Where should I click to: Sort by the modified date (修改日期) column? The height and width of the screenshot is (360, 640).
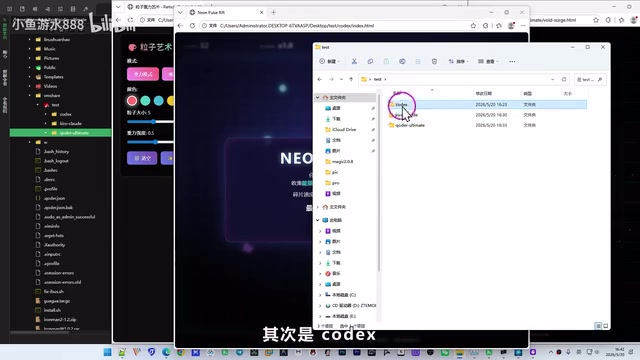coord(483,93)
